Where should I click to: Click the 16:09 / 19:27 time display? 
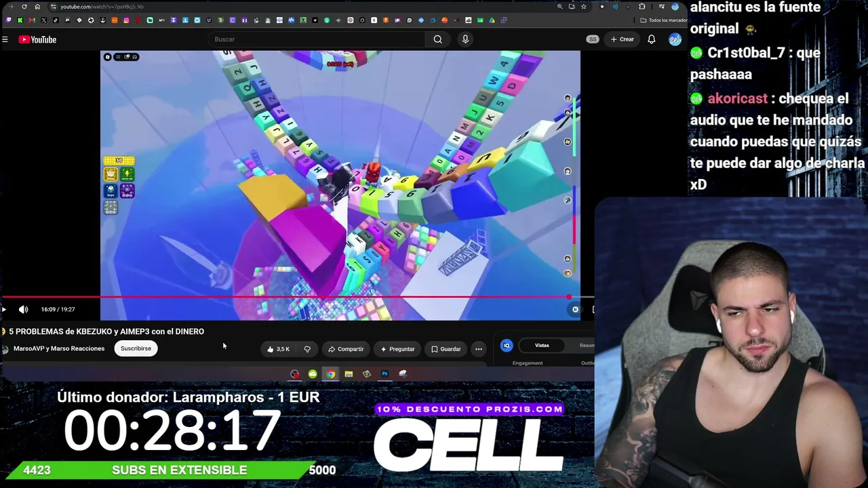click(x=58, y=310)
